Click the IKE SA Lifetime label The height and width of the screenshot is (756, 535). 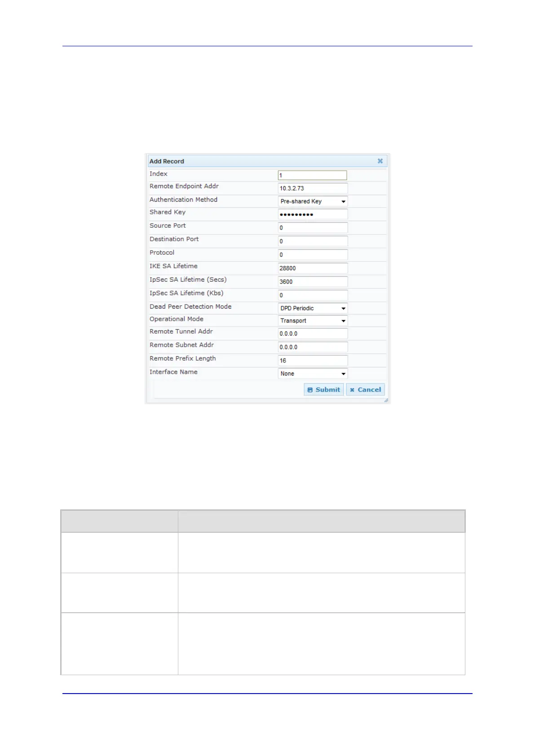pyautogui.click(x=173, y=266)
